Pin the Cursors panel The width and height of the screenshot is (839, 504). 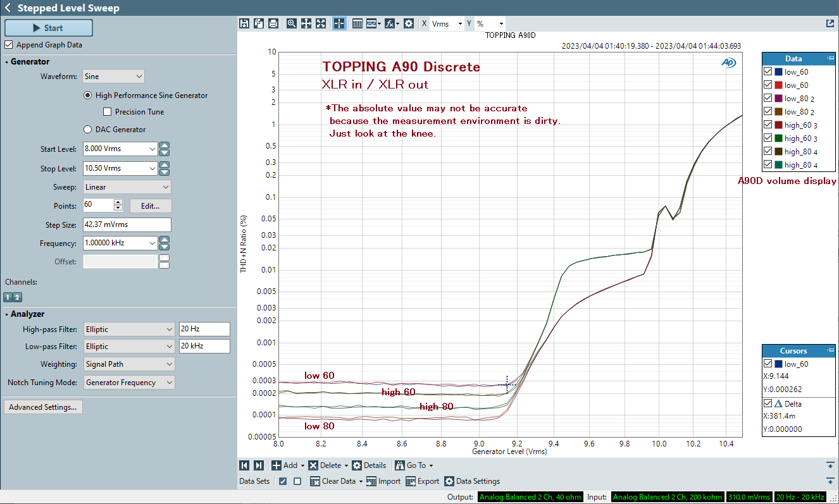[830, 350]
